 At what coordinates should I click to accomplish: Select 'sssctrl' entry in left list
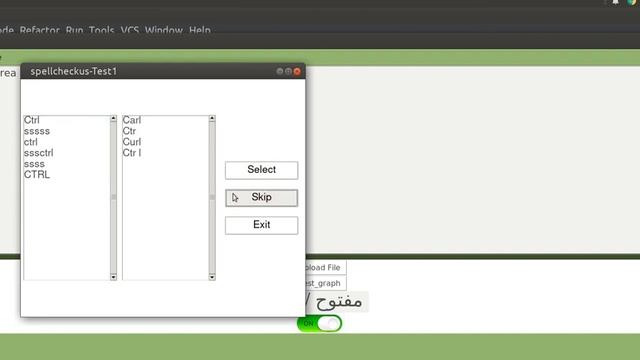pos(39,153)
